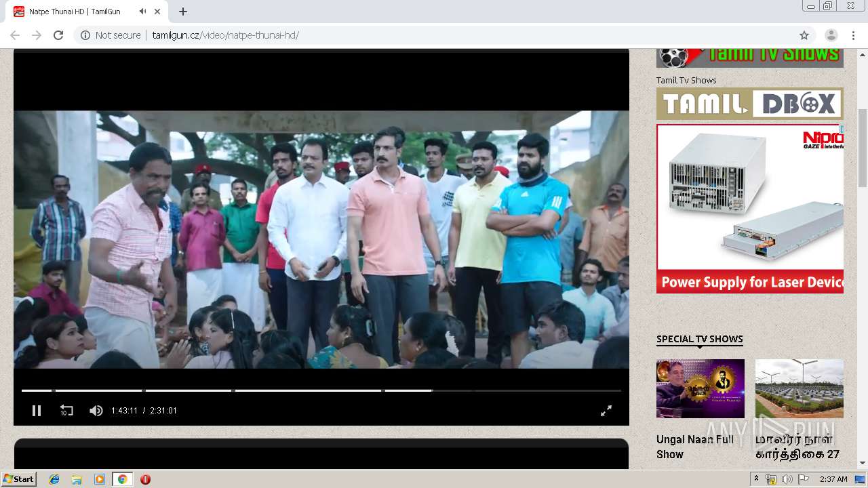Switch to Chrome taskbar button
The width and height of the screenshot is (868, 488).
122,479
